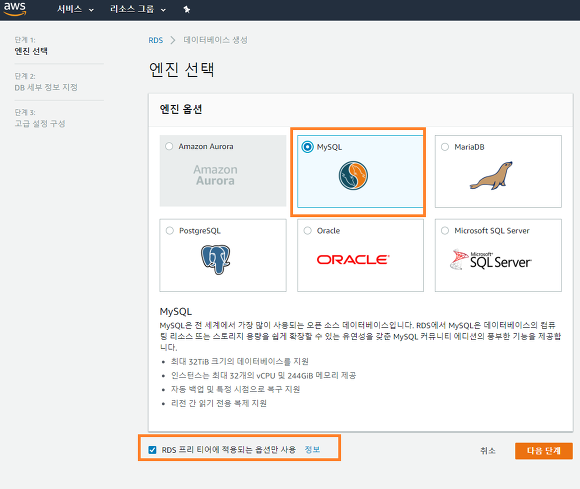580x489 pixels.
Task: Select the Microsoft SQL Server radio button
Action: pyautogui.click(x=445, y=231)
